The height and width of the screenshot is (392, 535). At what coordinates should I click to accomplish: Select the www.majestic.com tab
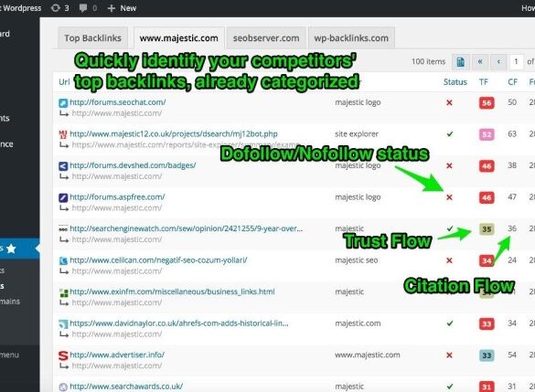pos(178,37)
